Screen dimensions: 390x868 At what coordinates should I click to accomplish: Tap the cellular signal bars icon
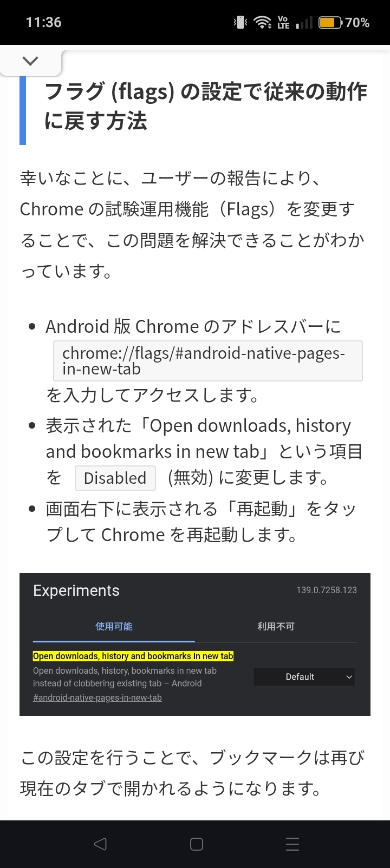coord(304,23)
